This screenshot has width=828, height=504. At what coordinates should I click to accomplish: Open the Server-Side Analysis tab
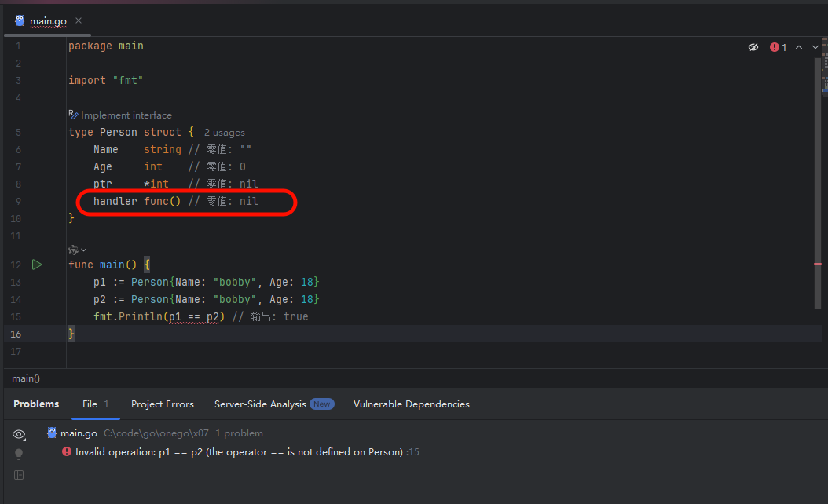click(x=260, y=404)
